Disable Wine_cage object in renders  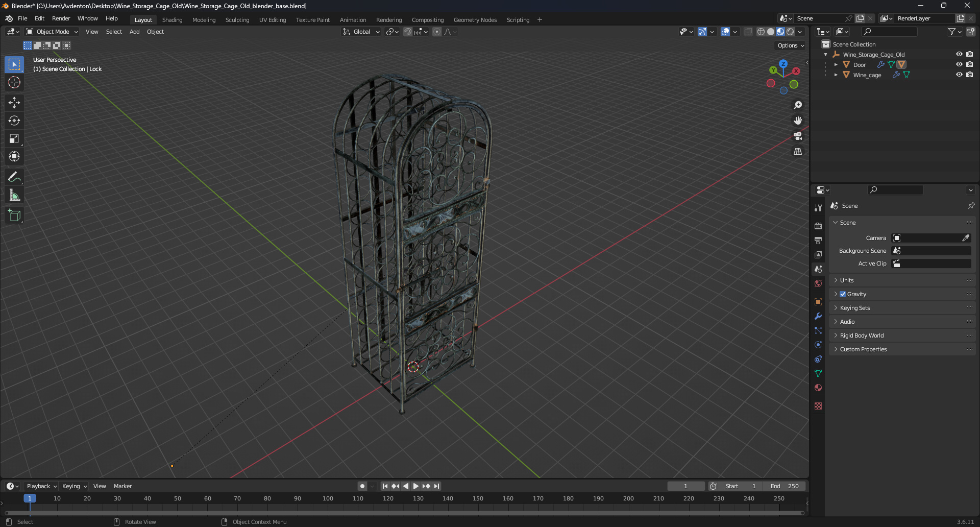[969, 75]
